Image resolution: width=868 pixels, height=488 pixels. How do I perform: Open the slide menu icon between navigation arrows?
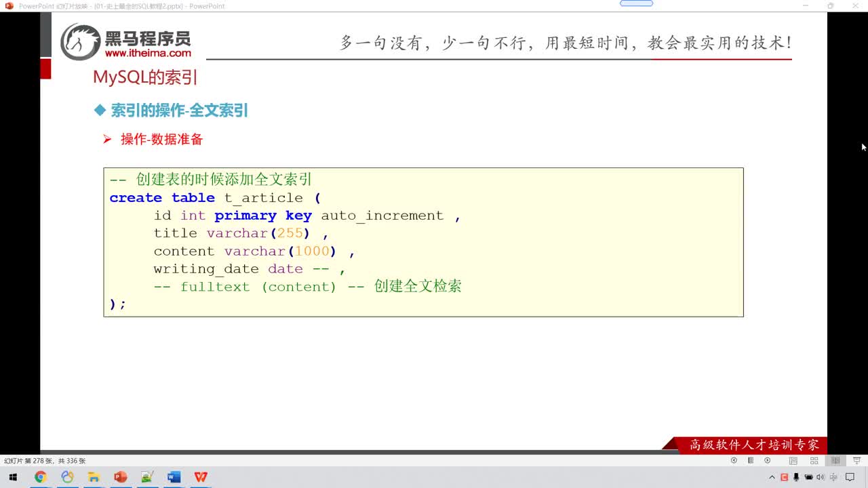pyautogui.click(x=751, y=460)
